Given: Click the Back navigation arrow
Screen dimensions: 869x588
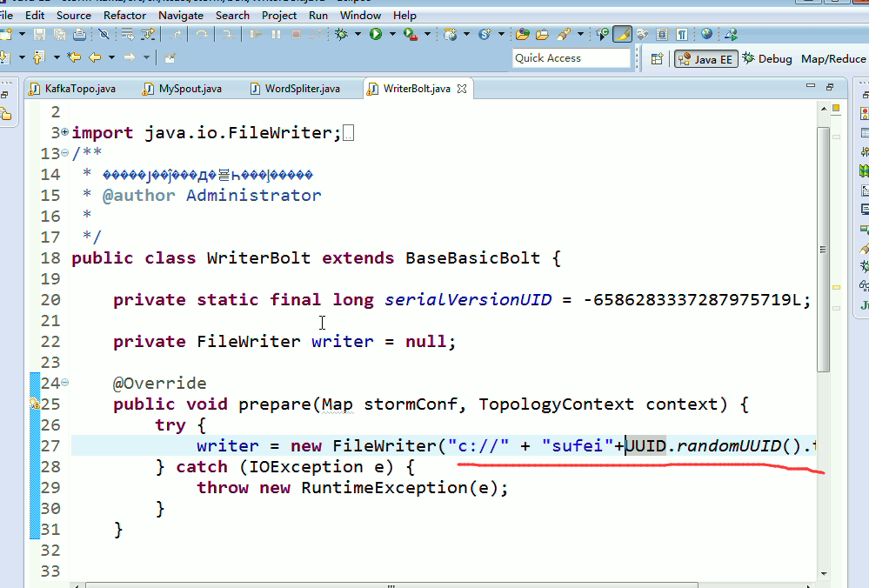Looking at the screenshot, I should 96,57.
